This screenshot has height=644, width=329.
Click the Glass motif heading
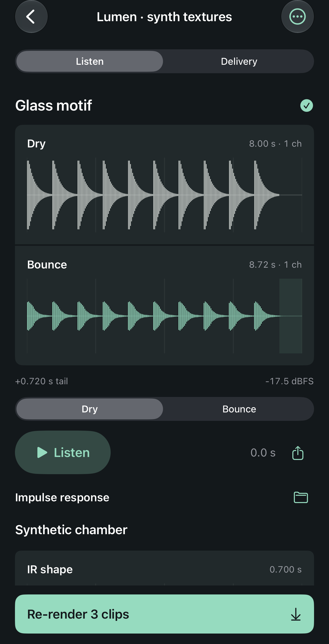coord(54,105)
